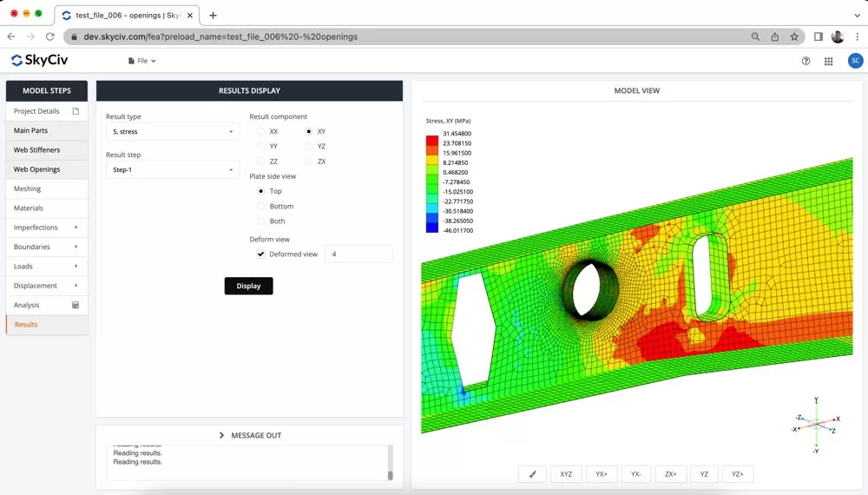Open the help question mark icon

806,61
